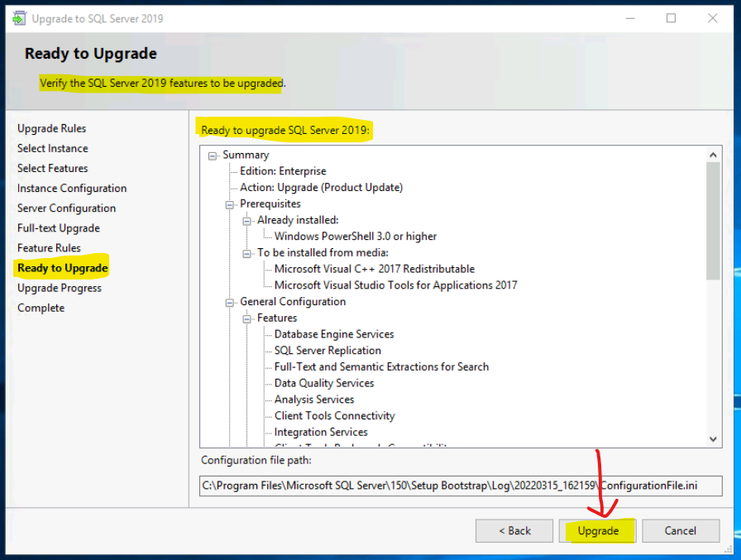This screenshot has height=560, width=741.
Task: Open the Server Configuration step
Action: click(x=67, y=208)
